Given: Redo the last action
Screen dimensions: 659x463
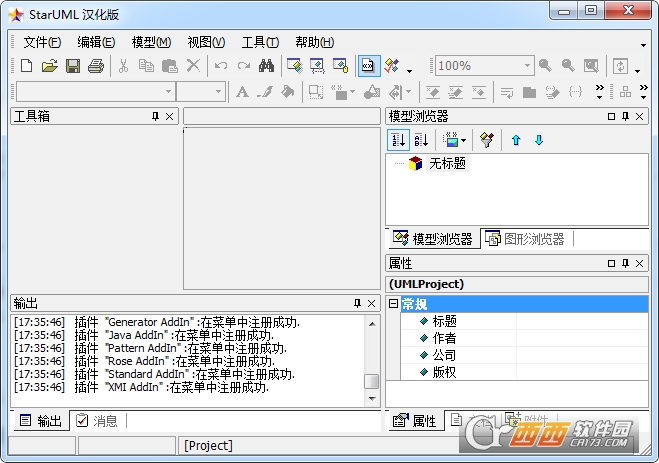Looking at the screenshot, I should pyautogui.click(x=244, y=66).
